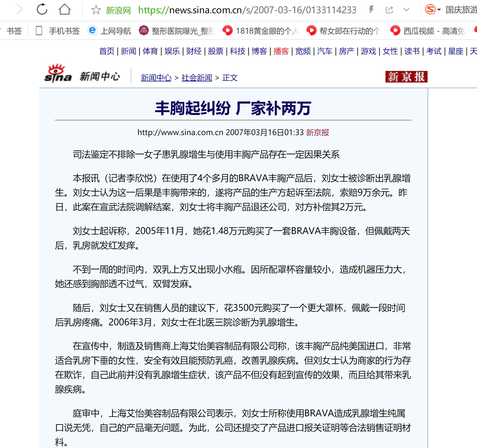The image size is (477, 448).
Task: Open search engine selector arrow
Action: (439, 10)
